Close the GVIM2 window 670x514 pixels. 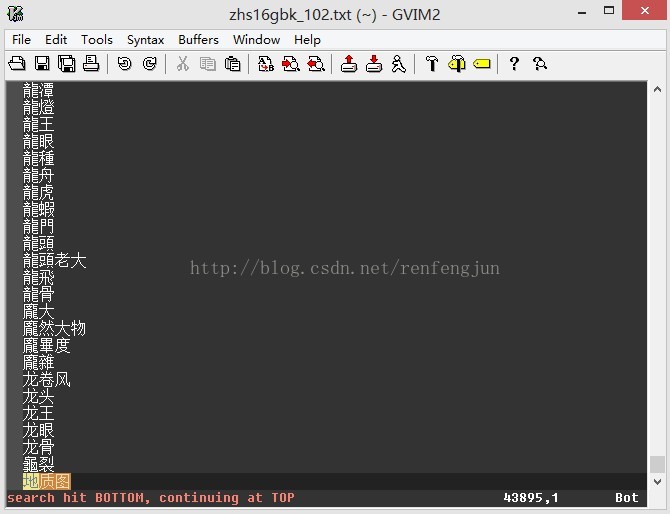click(645, 11)
